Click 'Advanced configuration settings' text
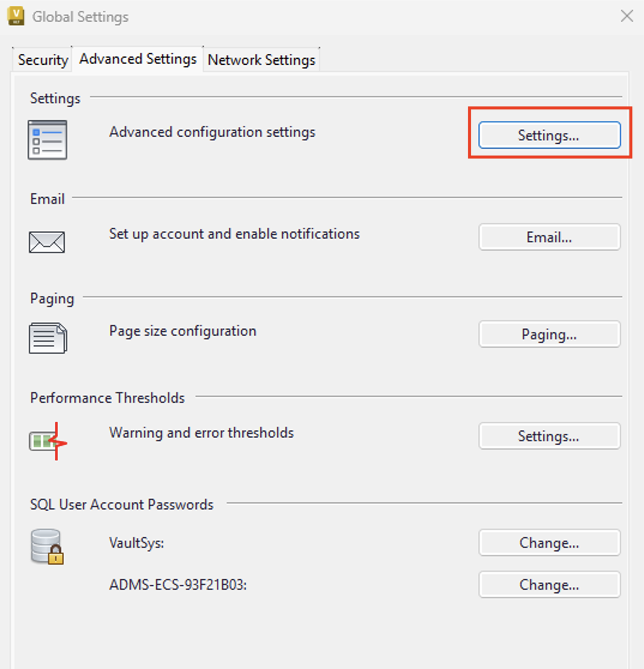 click(x=212, y=132)
